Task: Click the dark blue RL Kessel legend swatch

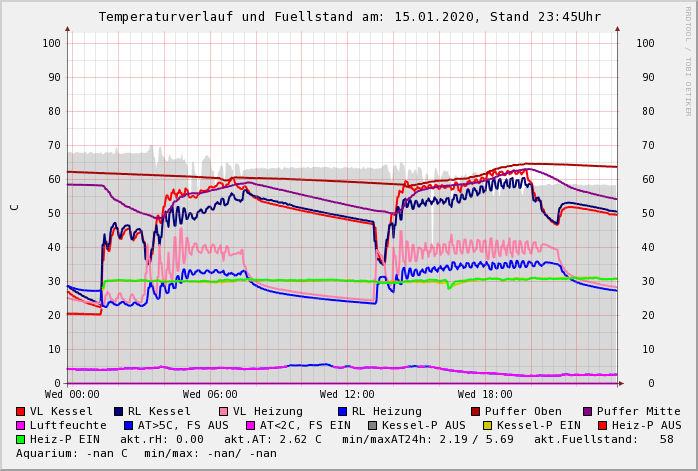Action: click(x=118, y=411)
